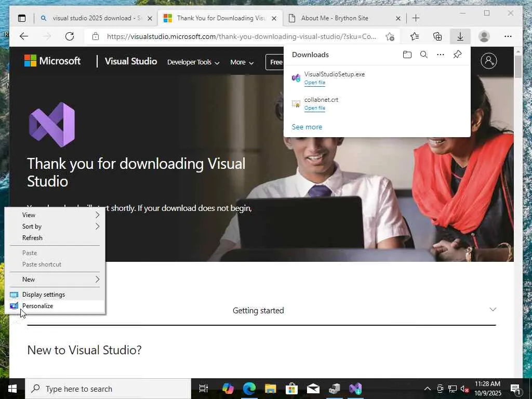
Task: Open the Favorites list icon
Action: click(415, 36)
